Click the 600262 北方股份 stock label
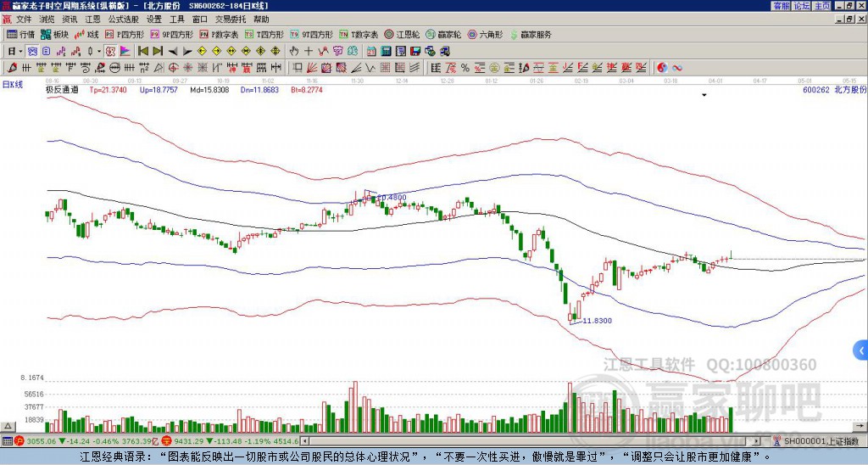 (834, 89)
